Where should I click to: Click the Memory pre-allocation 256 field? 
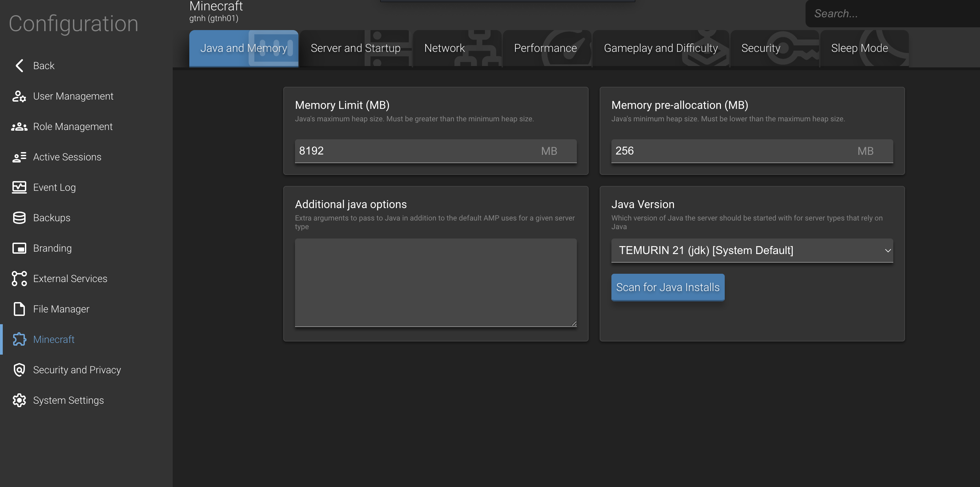(752, 151)
